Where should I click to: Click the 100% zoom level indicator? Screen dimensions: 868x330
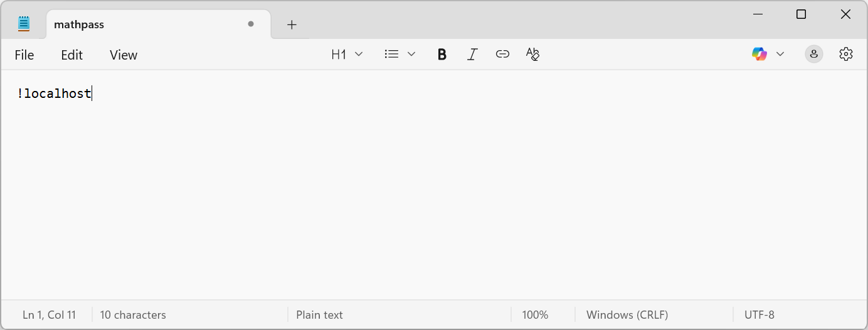point(535,315)
